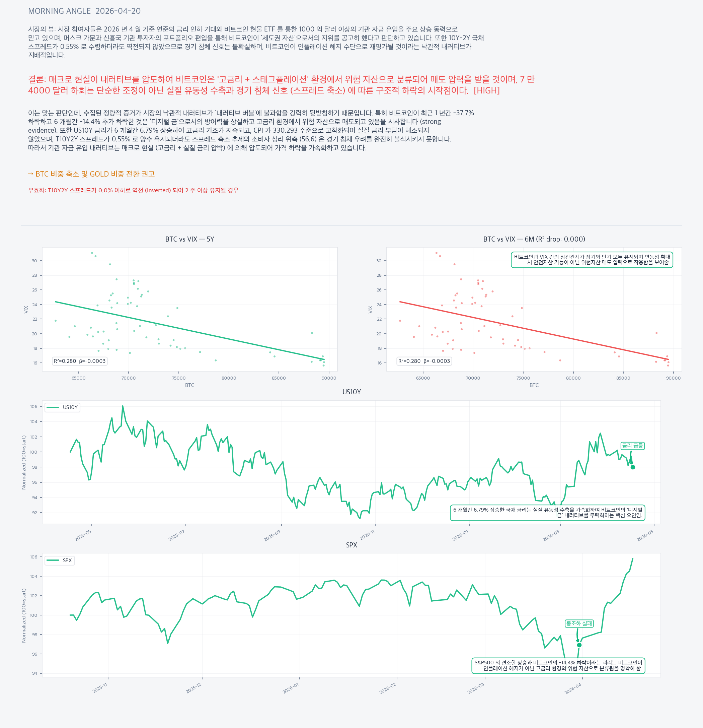703x728 pixels.
Task: Click the 금리 급등 callout label
Action: pyautogui.click(x=632, y=446)
